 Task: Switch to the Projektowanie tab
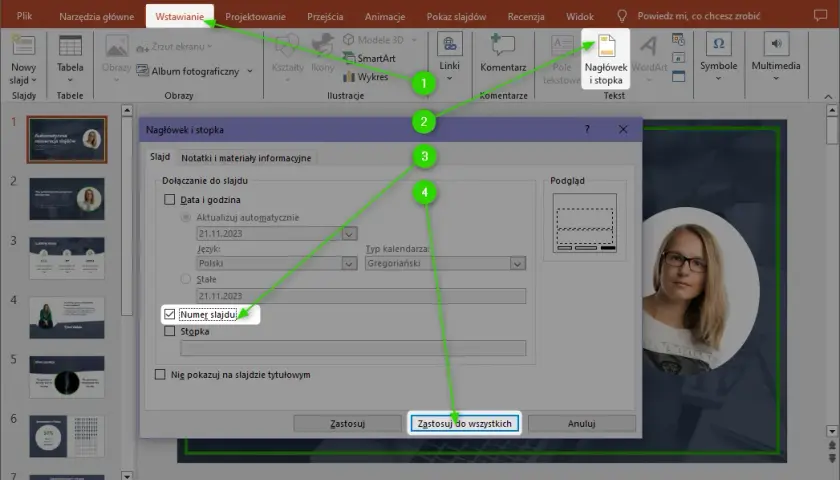tap(255, 17)
